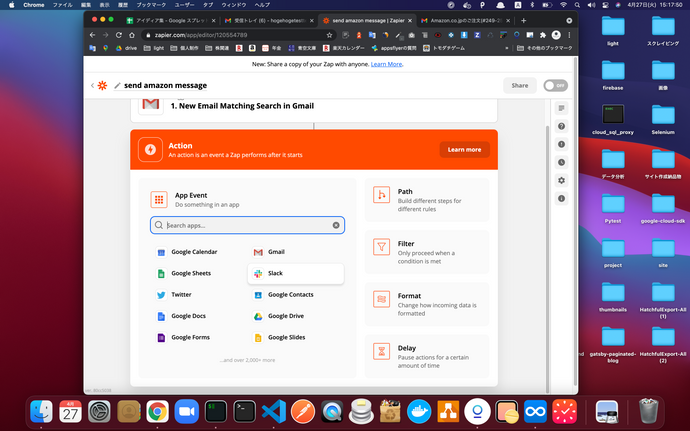Open the ファイル menu in menu bar
Screen dimensions: 690x431
(62, 5)
